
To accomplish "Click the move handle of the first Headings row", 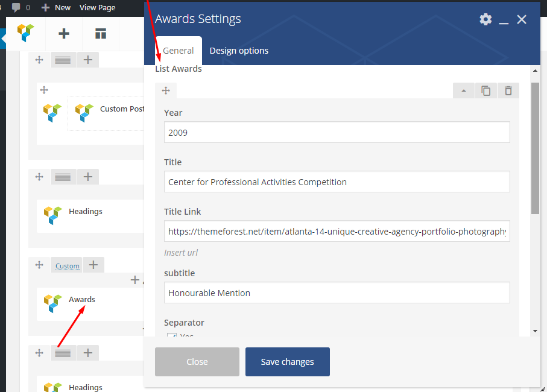I will [39, 177].
